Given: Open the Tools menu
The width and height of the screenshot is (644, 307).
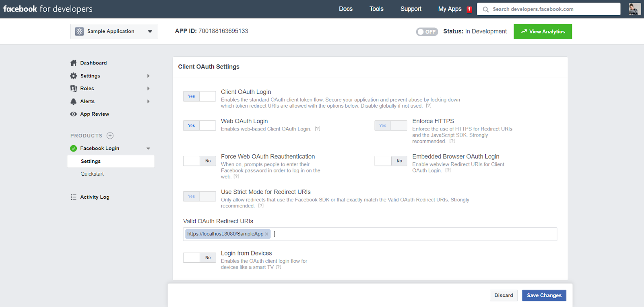Looking at the screenshot, I should [x=377, y=9].
